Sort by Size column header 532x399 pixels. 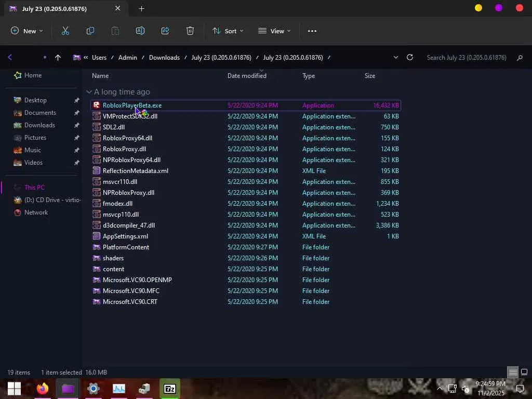coord(370,76)
